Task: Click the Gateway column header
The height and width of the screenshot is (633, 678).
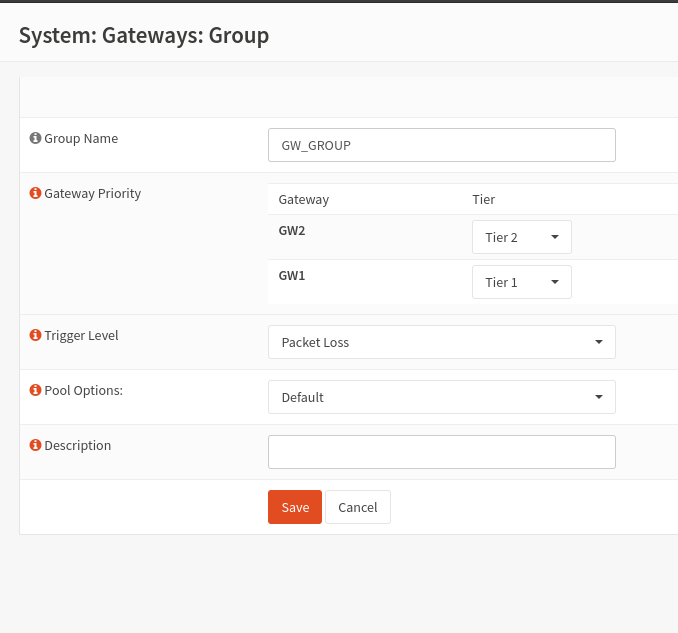Action: [x=303, y=199]
